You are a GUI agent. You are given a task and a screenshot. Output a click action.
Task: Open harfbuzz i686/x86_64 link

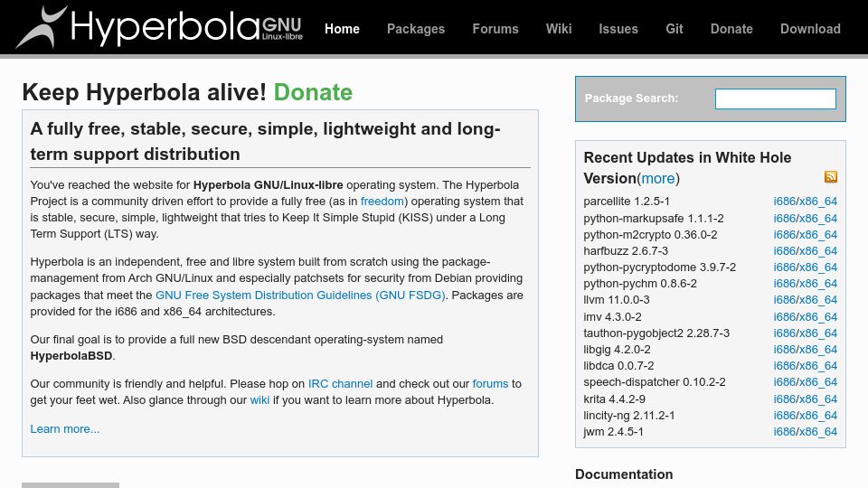click(x=806, y=250)
